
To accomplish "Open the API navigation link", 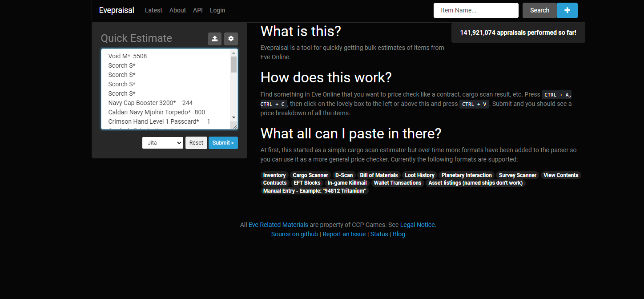I will (198, 10).
